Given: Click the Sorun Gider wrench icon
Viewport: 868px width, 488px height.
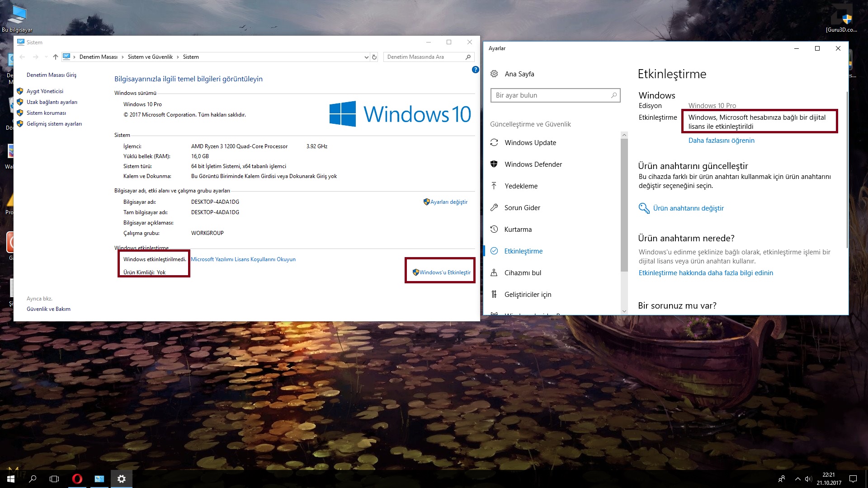Looking at the screenshot, I should click(494, 207).
